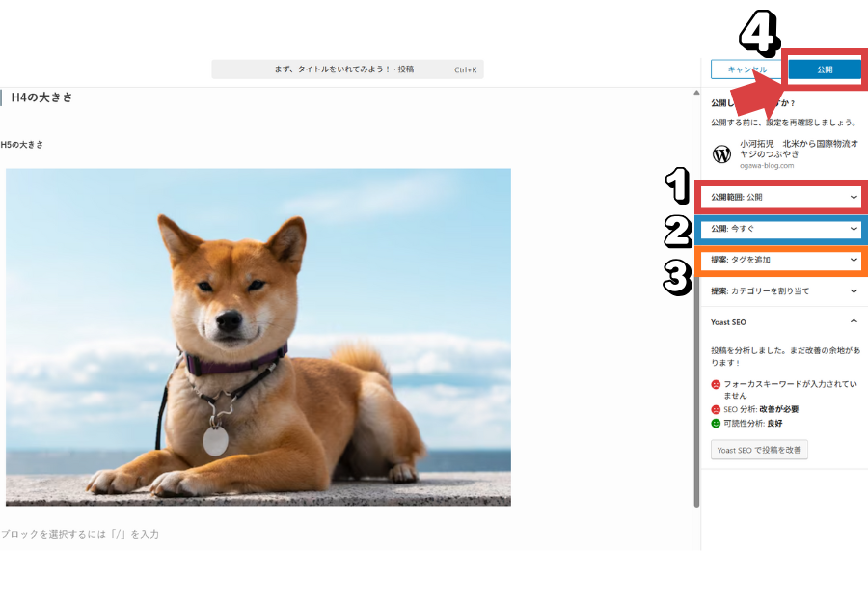
Task: Click the WordPress logo icon
Action: tap(721, 154)
